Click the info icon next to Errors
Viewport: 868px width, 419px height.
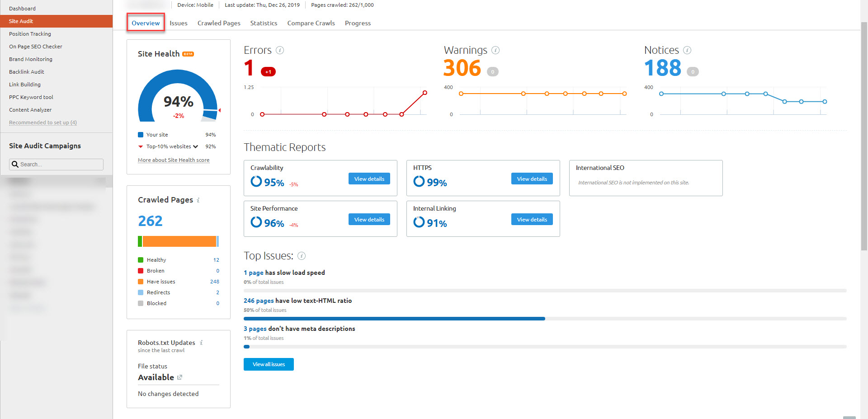pos(280,50)
